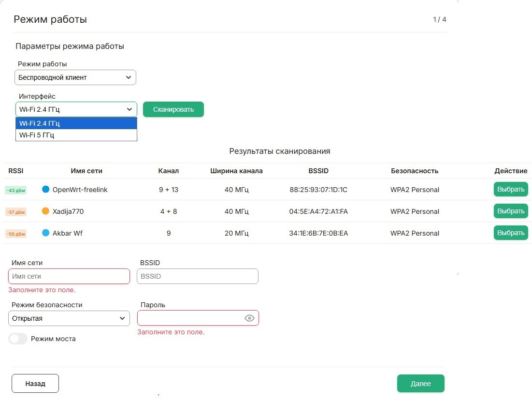Select Wi-Fi 5 ГГц option
The height and width of the screenshot is (403, 532).
(x=76, y=135)
